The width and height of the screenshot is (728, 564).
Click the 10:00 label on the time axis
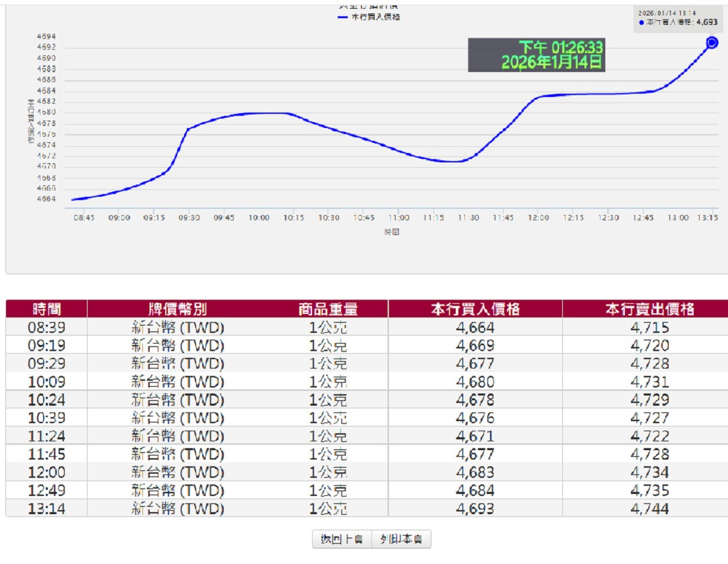259,218
